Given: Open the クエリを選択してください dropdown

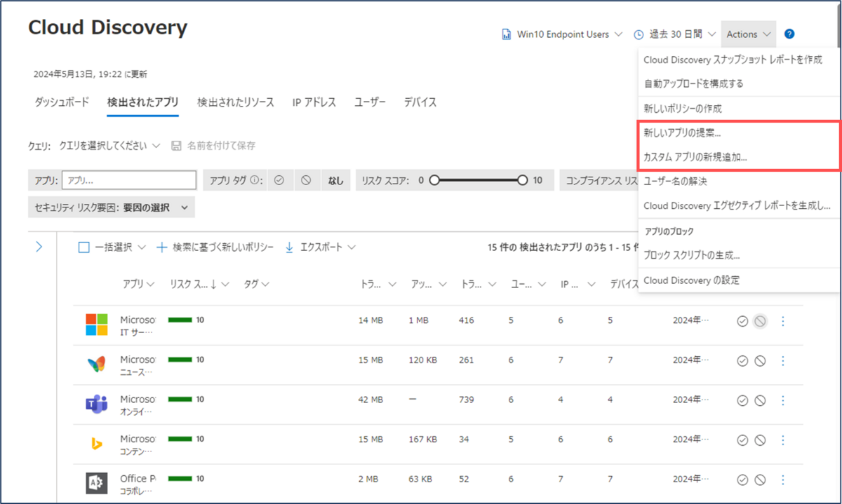Looking at the screenshot, I should coord(110,146).
